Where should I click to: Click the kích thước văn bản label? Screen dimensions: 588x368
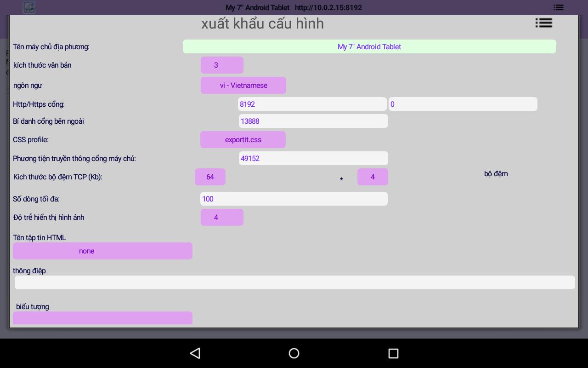42,65
